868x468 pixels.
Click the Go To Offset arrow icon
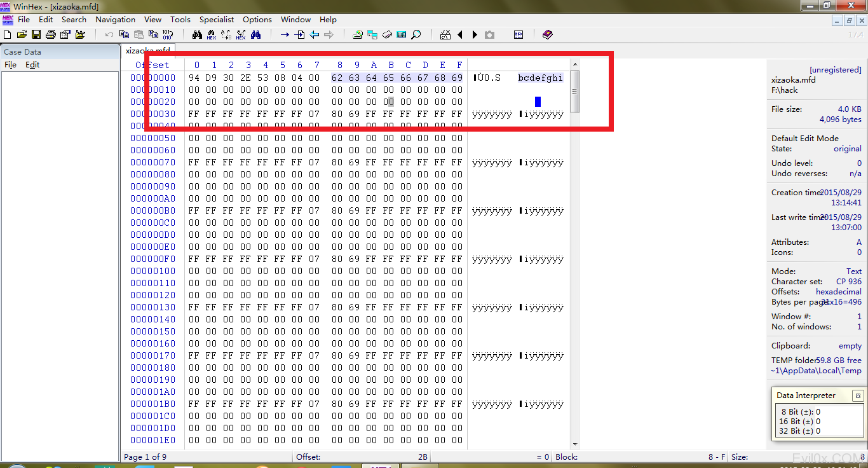pos(285,34)
